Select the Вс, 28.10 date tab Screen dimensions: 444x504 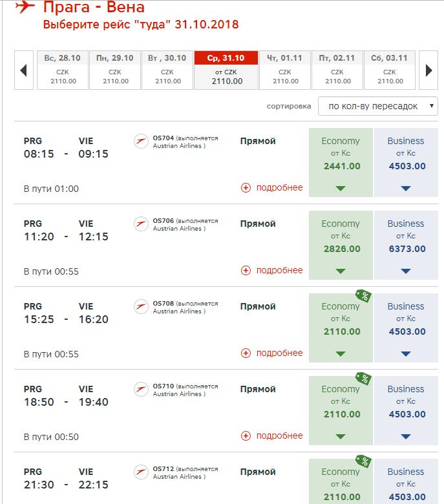point(63,70)
